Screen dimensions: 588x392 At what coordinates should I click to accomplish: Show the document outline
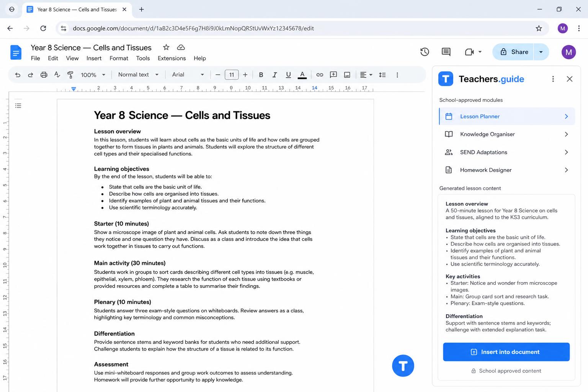[18, 106]
